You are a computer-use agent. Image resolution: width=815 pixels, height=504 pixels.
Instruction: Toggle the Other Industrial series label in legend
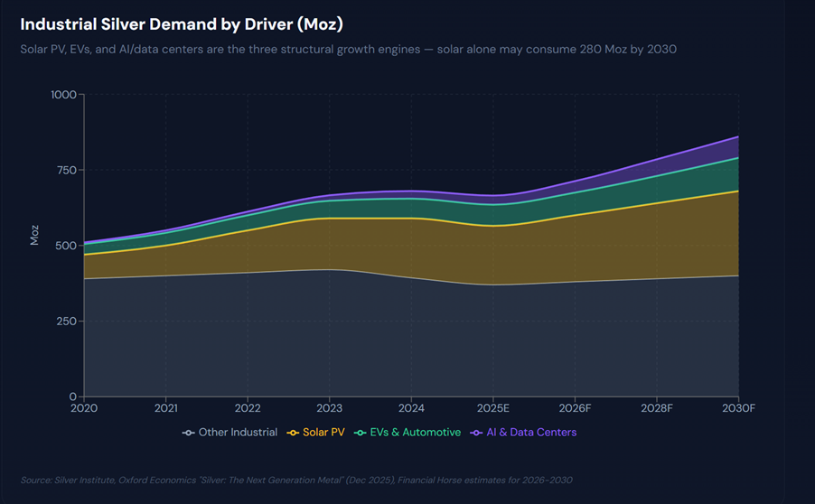click(238, 433)
